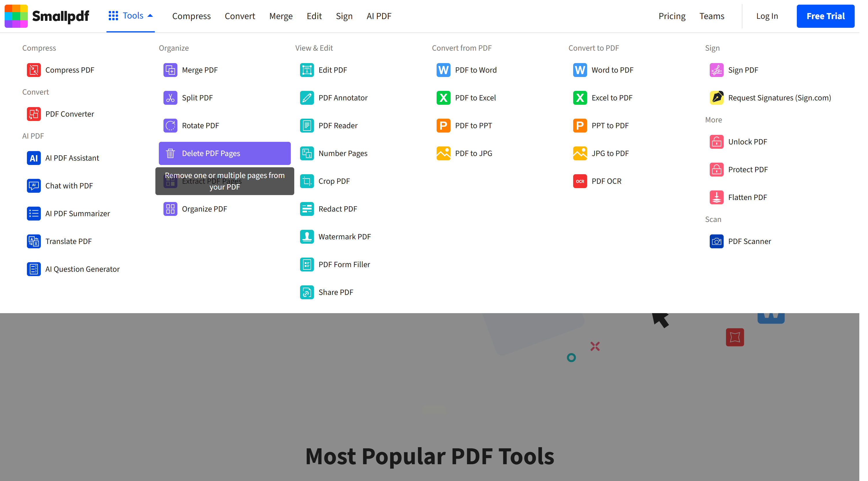Click the Rotate PDF icon
The image size is (868, 481).
click(x=170, y=126)
